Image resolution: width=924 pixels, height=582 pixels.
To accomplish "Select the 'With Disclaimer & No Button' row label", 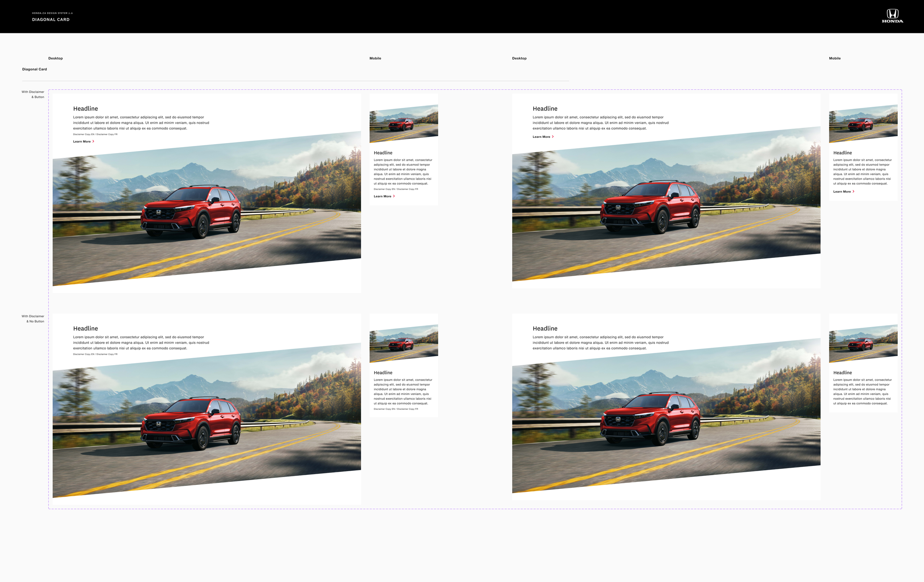I will (x=33, y=319).
